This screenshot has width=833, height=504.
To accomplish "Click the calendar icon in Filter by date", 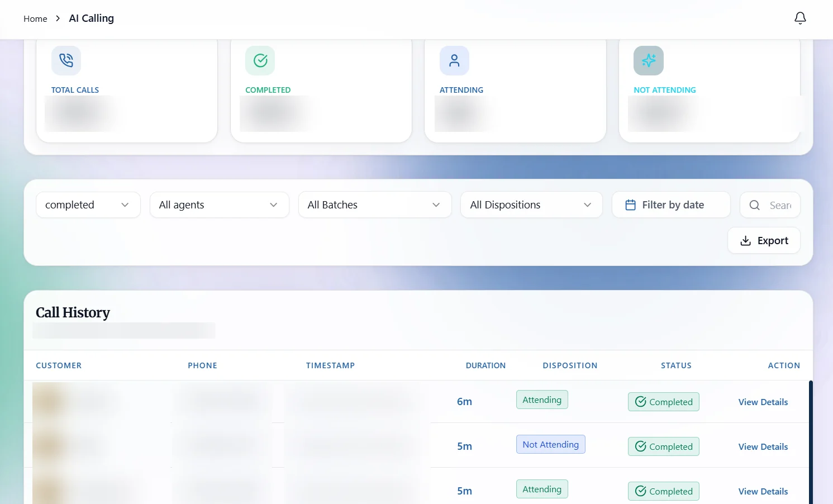I will click(x=630, y=205).
